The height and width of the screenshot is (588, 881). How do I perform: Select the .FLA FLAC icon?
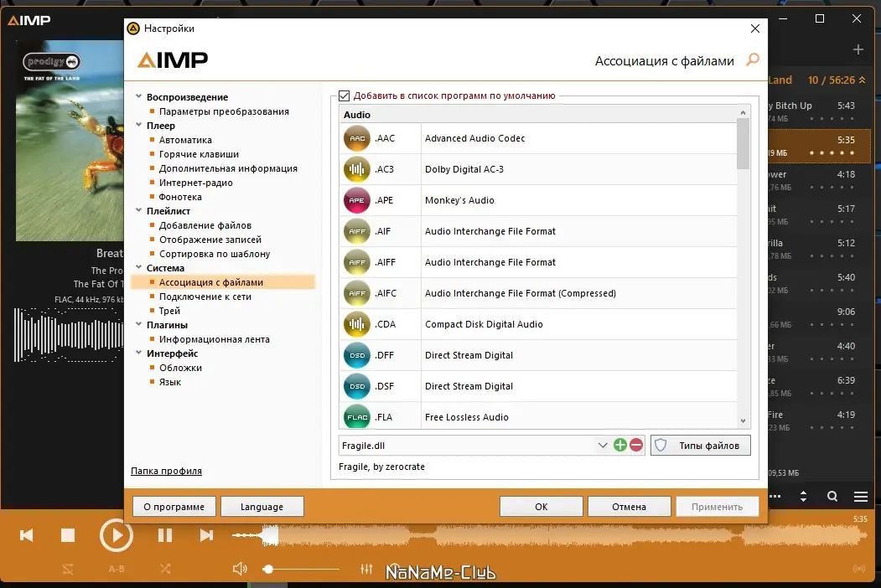tap(357, 416)
